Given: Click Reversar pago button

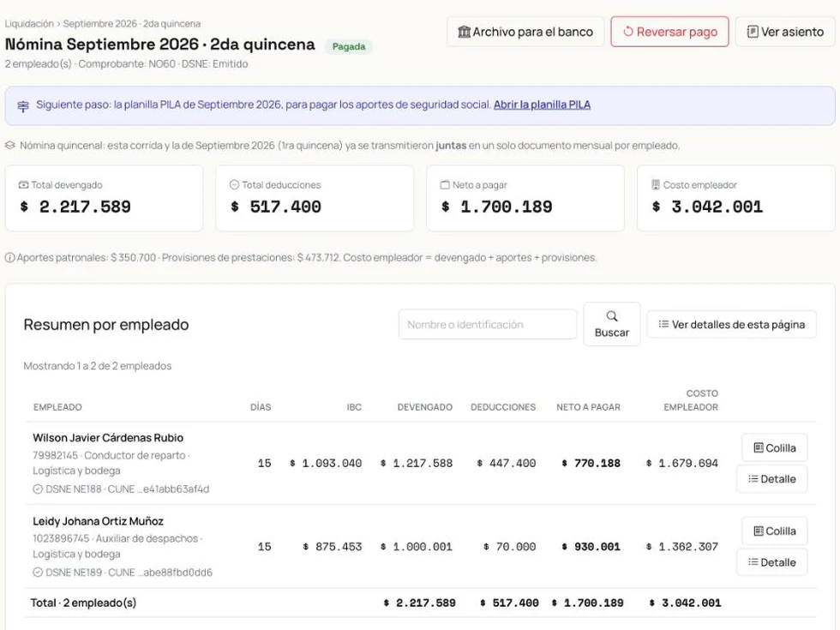Looking at the screenshot, I should [x=669, y=32].
